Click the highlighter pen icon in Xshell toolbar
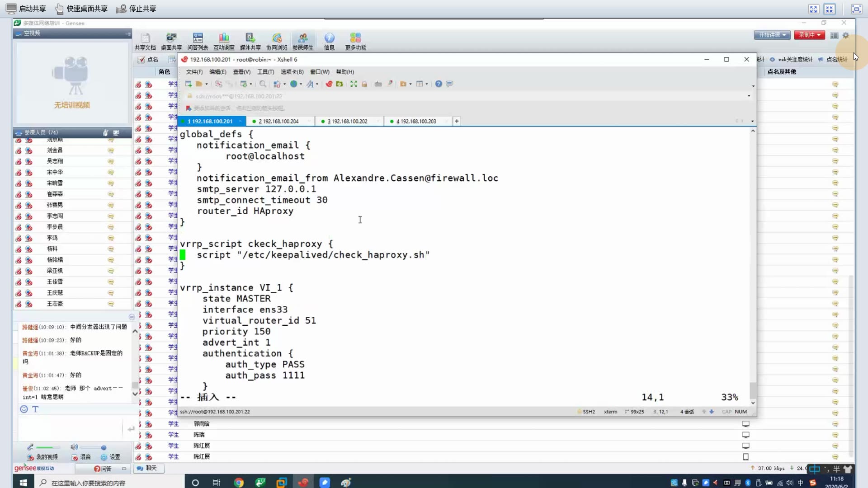The width and height of the screenshot is (868, 488). 390,84
